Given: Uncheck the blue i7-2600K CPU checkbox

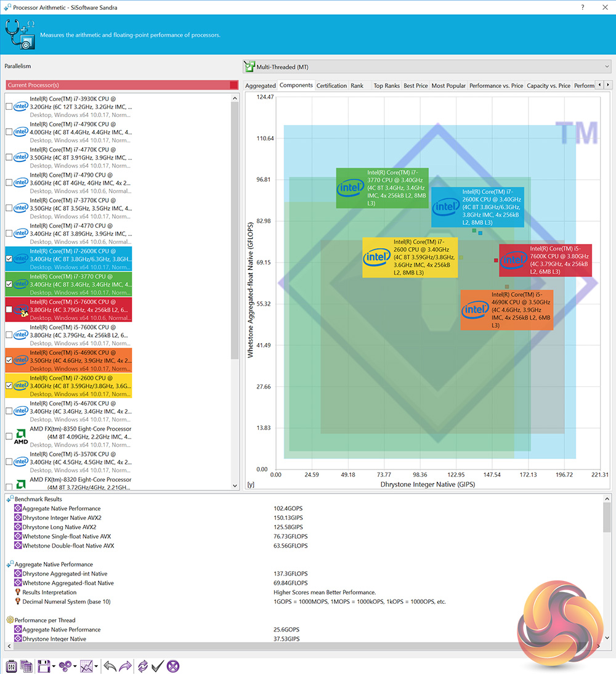Looking at the screenshot, I should [x=9, y=259].
